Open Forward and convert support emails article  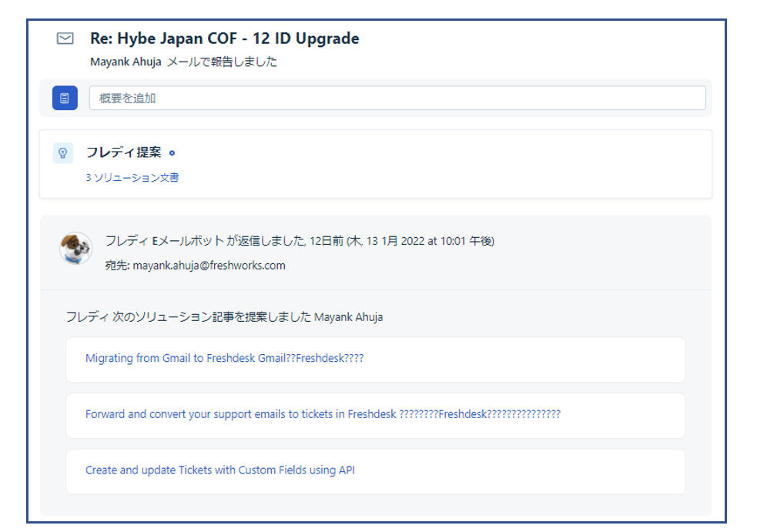[323, 414]
